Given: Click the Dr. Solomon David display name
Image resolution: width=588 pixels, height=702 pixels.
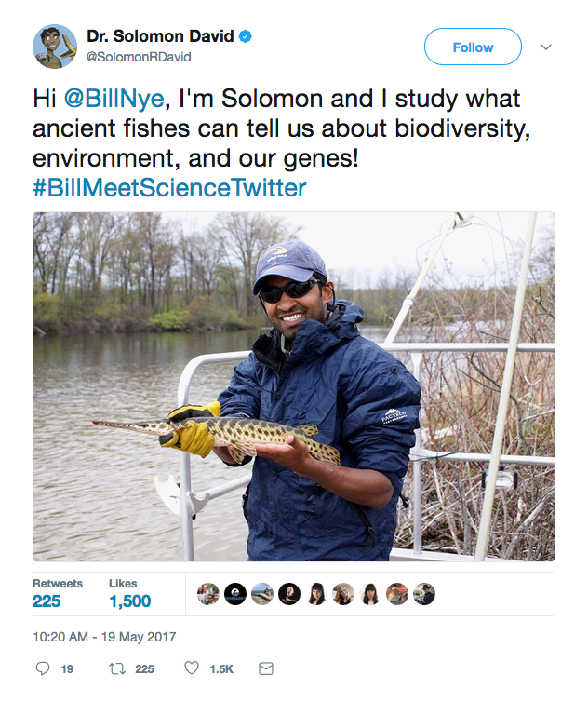Looking at the screenshot, I should coord(160,37).
